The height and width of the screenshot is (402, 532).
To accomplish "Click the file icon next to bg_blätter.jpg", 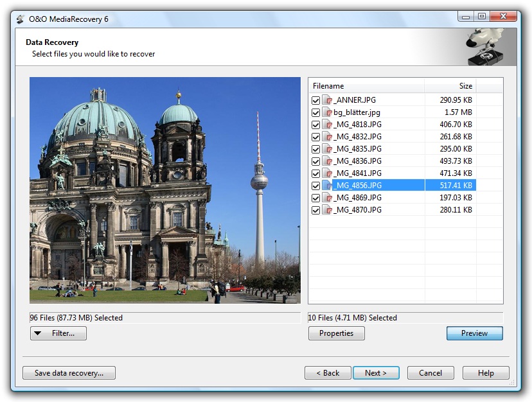I will (327, 112).
